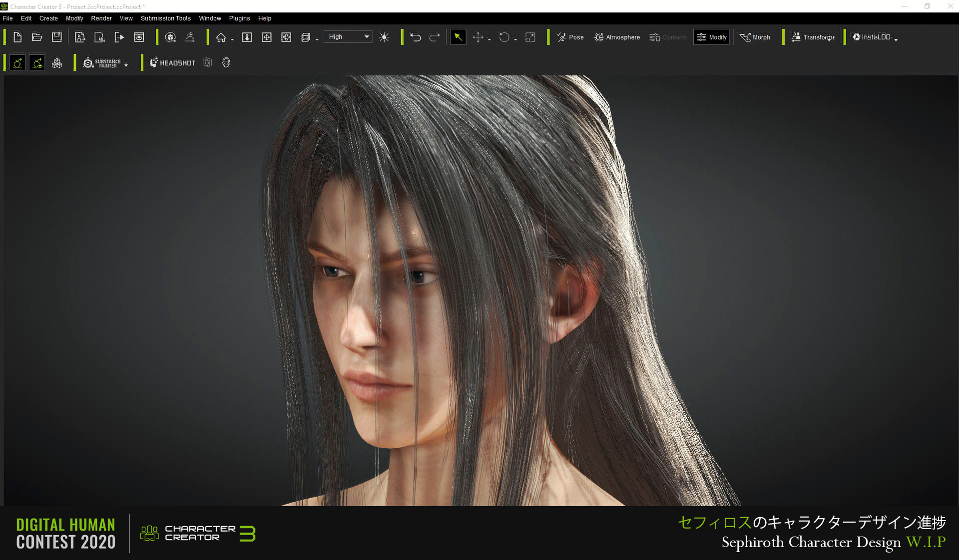The width and height of the screenshot is (959, 560).
Task: Open the Render menu
Action: 101,18
